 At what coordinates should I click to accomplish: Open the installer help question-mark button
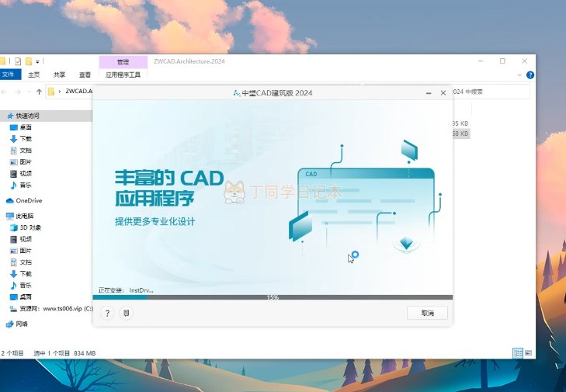(x=107, y=313)
